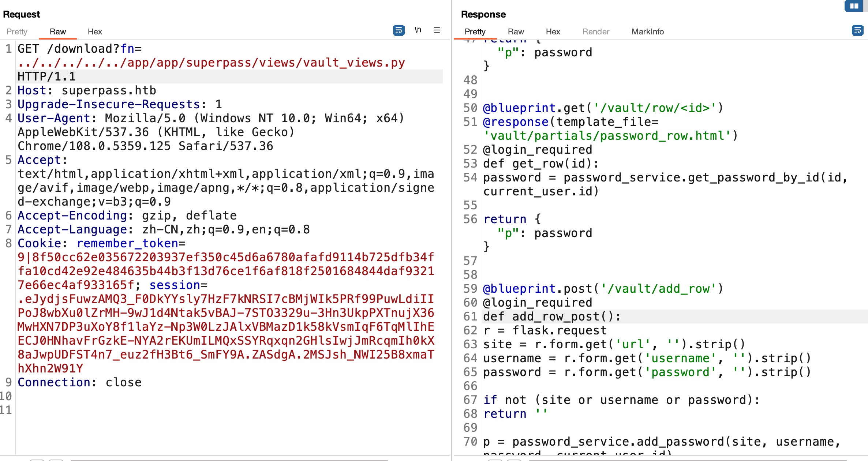Toggle the \n non-printable characters button
Viewport: 868px width, 461px height.
(418, 30)
